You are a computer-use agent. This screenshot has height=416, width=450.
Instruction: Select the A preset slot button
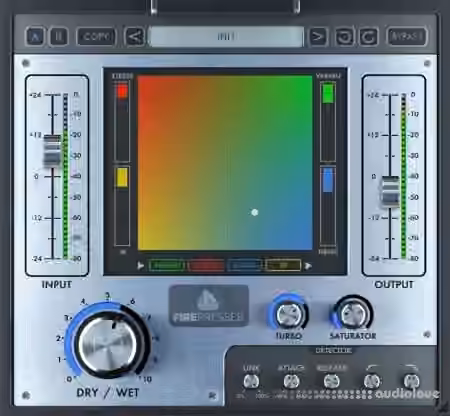pos(35,37)
